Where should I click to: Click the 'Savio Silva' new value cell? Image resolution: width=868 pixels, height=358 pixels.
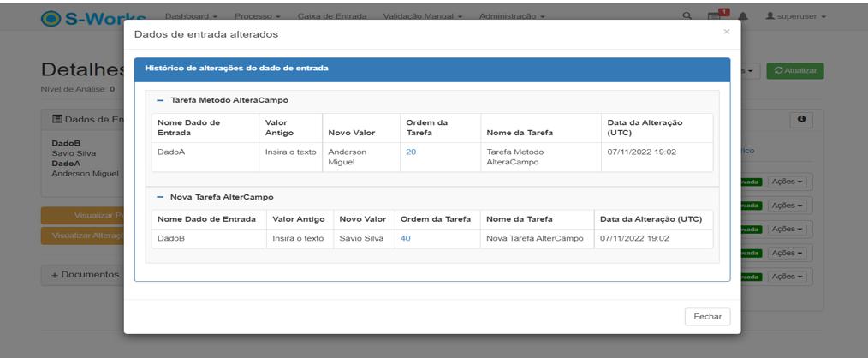pyautogui.click(x=364, y=238)
